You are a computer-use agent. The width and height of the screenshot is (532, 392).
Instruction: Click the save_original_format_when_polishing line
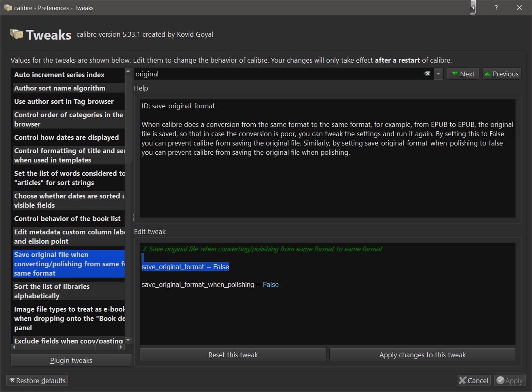210,285
